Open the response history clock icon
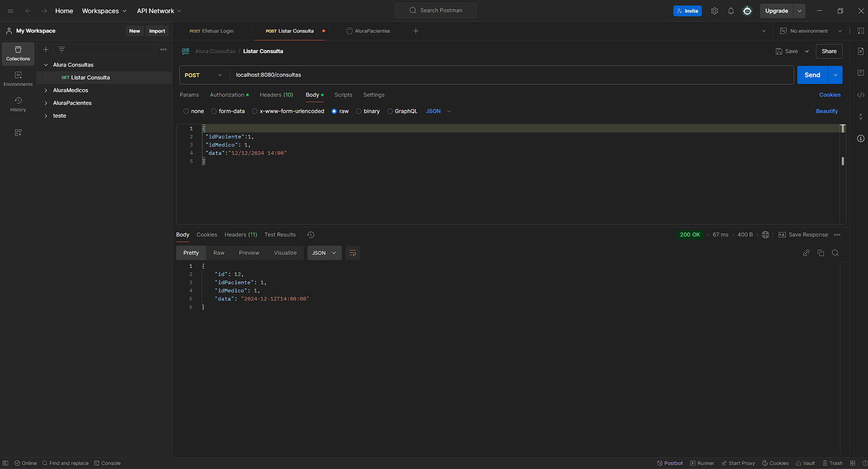Screen dimensions: 868x469 click(x=311, y=235)
